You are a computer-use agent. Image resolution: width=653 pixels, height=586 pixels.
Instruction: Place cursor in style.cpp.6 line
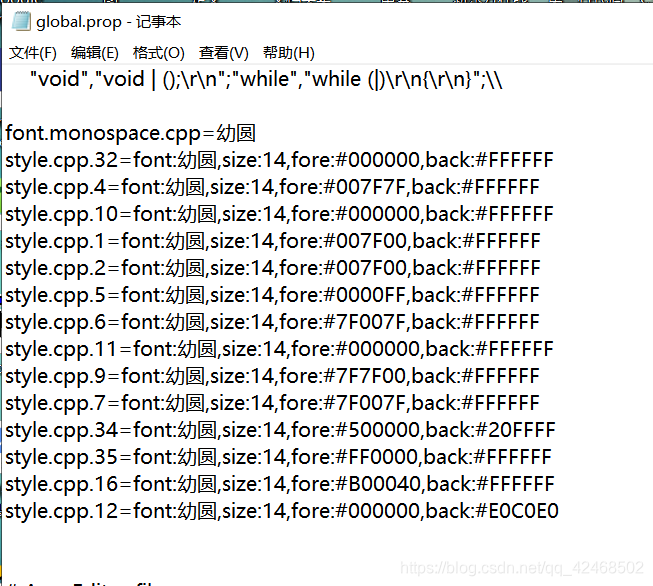point(272,322)
